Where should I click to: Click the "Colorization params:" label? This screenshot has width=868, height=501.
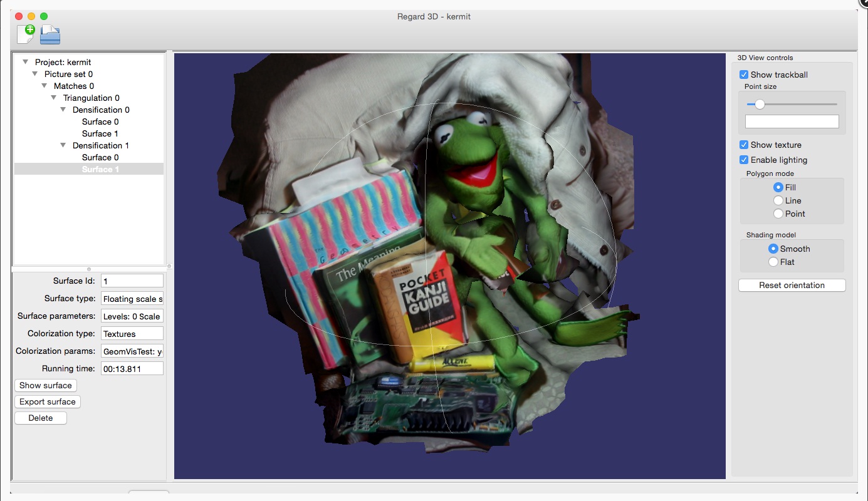(56, 351)
